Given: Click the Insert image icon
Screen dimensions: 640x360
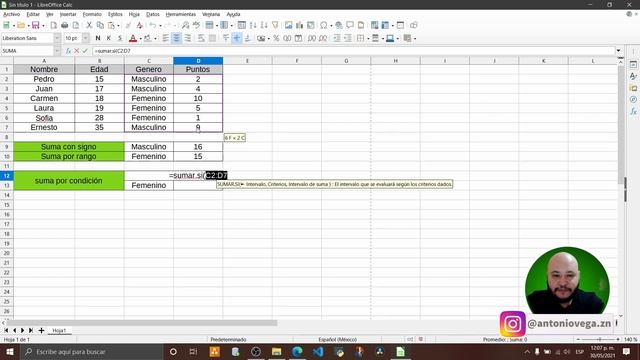Looking at the screenshot, I should [289, 25].
